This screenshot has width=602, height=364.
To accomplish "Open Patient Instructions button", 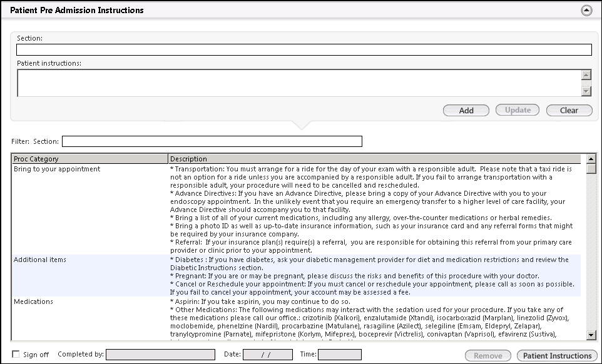I will pos(557,356).
